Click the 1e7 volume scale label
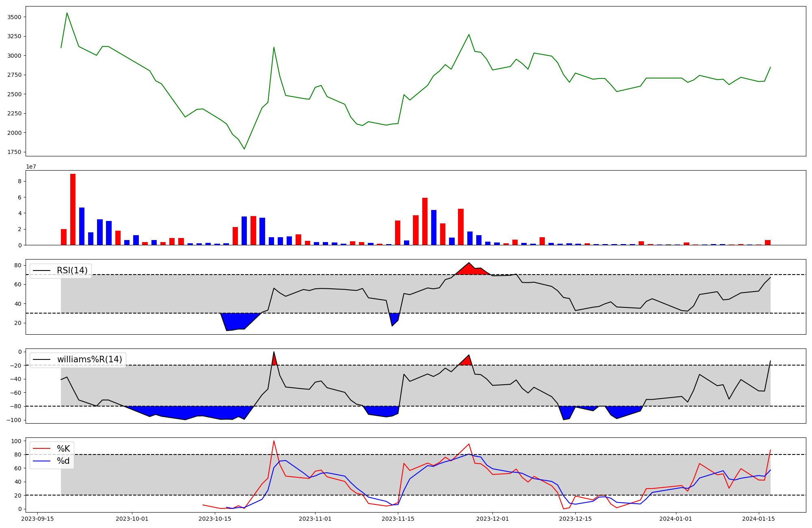This screenshot has height=528, width=812. tap(31, 167)
